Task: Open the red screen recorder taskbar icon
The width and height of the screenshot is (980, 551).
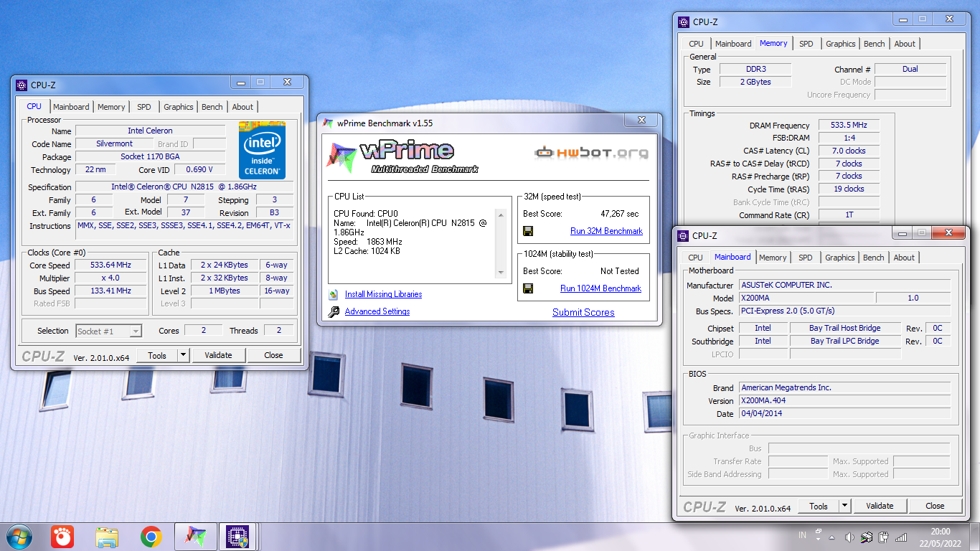Action: coord(62,537)
